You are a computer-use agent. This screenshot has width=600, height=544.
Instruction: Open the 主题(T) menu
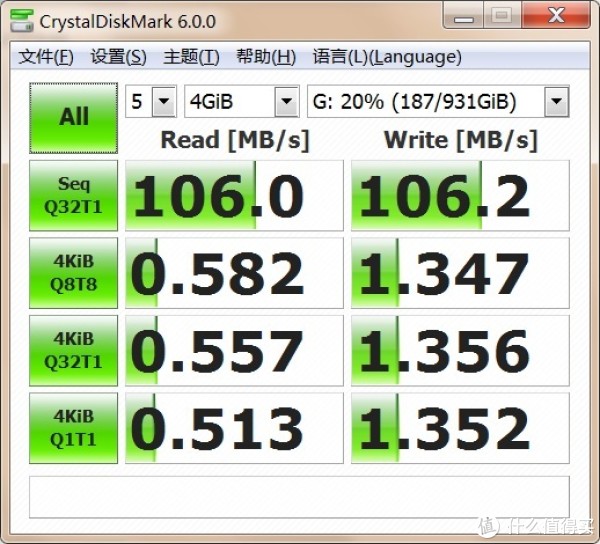191,57
